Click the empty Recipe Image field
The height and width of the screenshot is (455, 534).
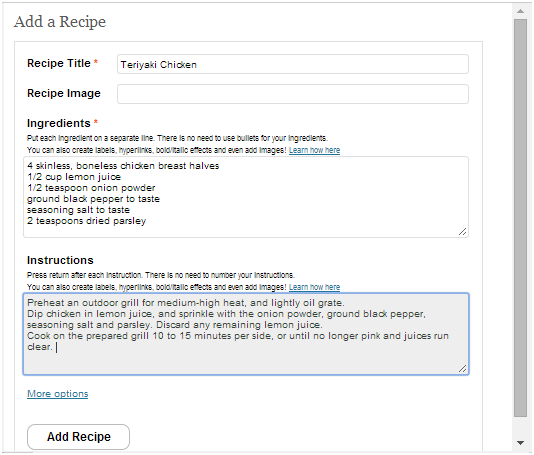[293, 94]
